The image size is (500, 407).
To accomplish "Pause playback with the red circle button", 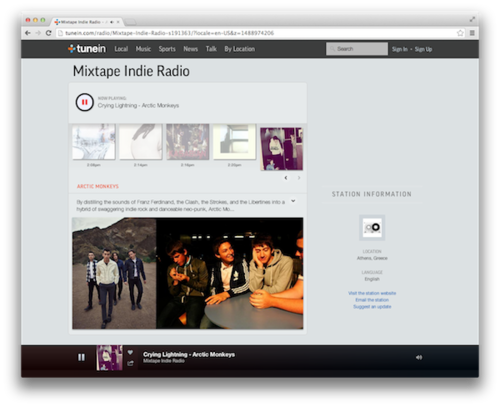I will [84, 102].
